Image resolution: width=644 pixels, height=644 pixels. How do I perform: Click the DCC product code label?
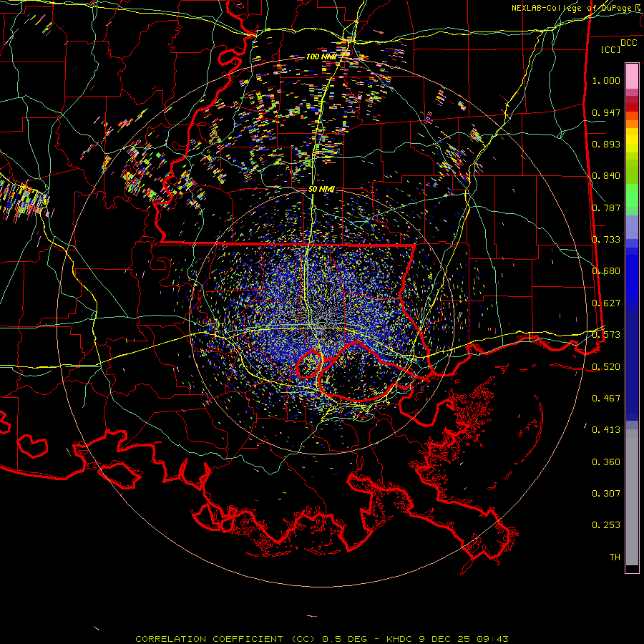[x=628, y=43]
